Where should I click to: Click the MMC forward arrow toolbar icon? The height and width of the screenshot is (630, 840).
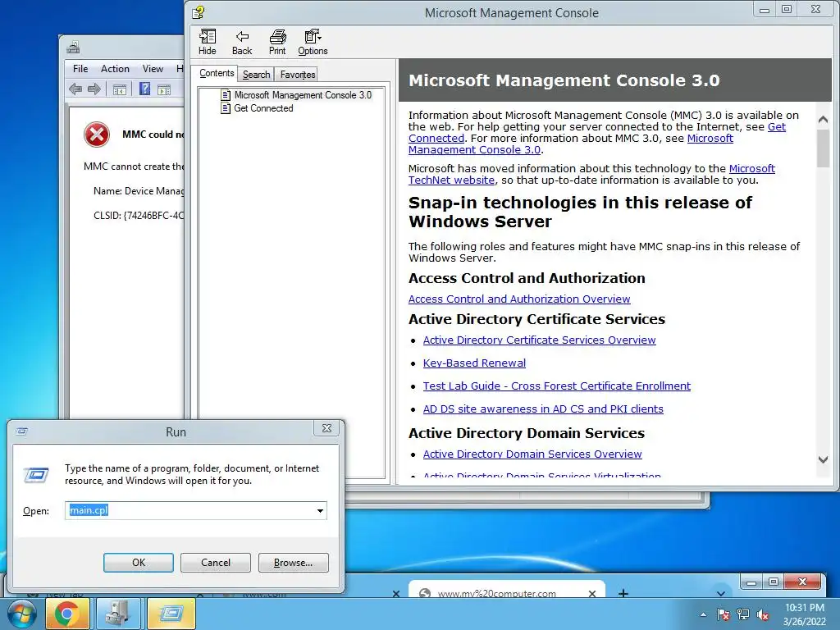(x=94, y=89)
